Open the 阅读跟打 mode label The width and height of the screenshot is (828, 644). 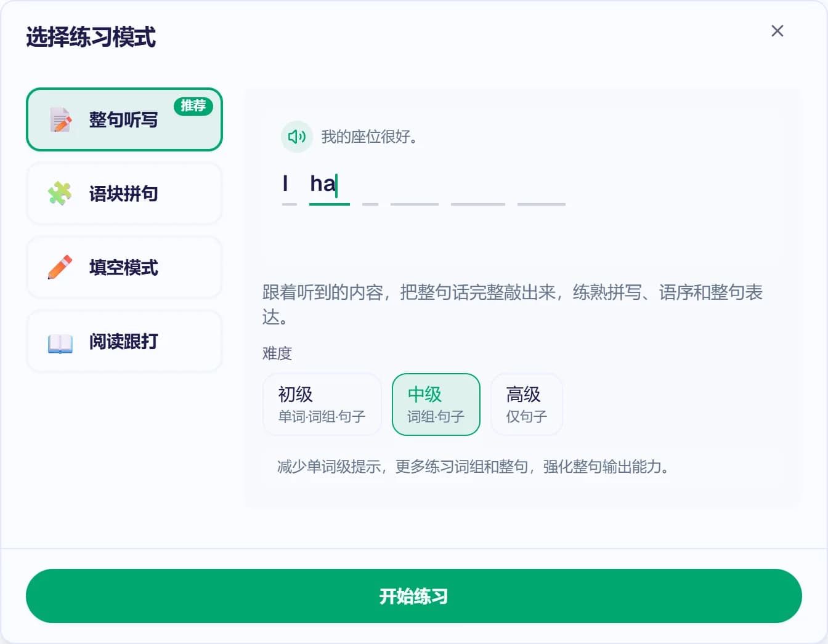[x=123, y=341]
